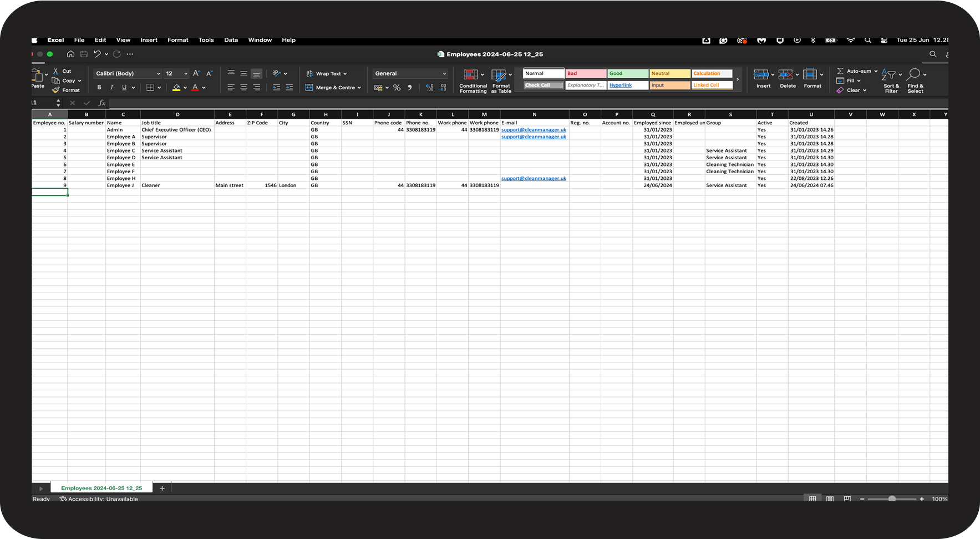The image size is (980, 539).
Task: Click the percent style icon
Action: click(397, 88)
